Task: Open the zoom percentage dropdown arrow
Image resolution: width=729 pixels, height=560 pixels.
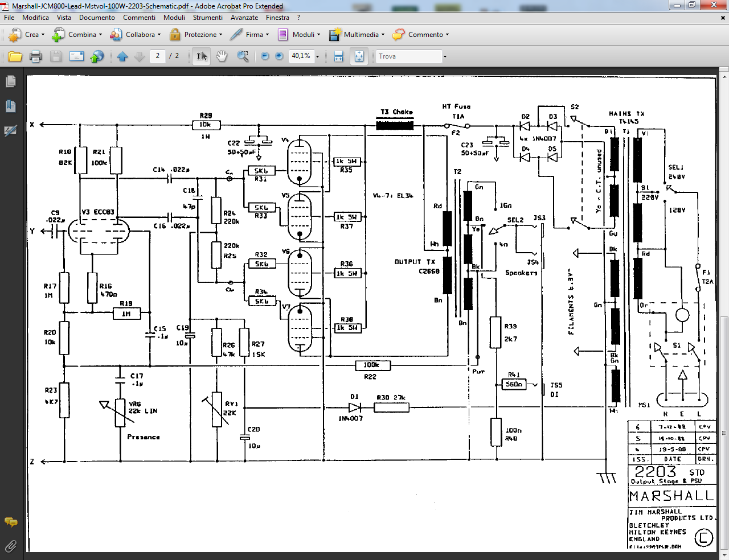Action: coord(318,56)
